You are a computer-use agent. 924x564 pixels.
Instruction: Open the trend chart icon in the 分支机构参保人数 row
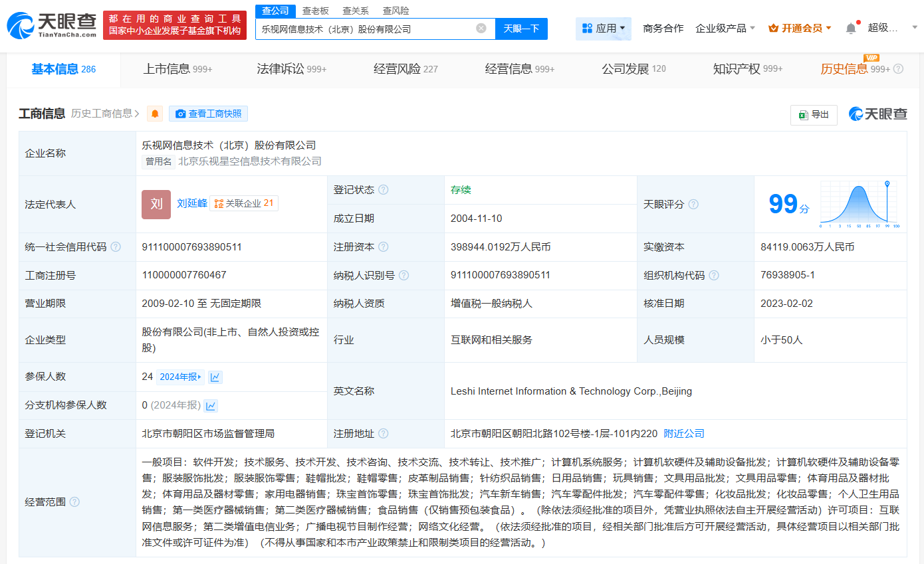pyautogui.click(x=211, y=405)
